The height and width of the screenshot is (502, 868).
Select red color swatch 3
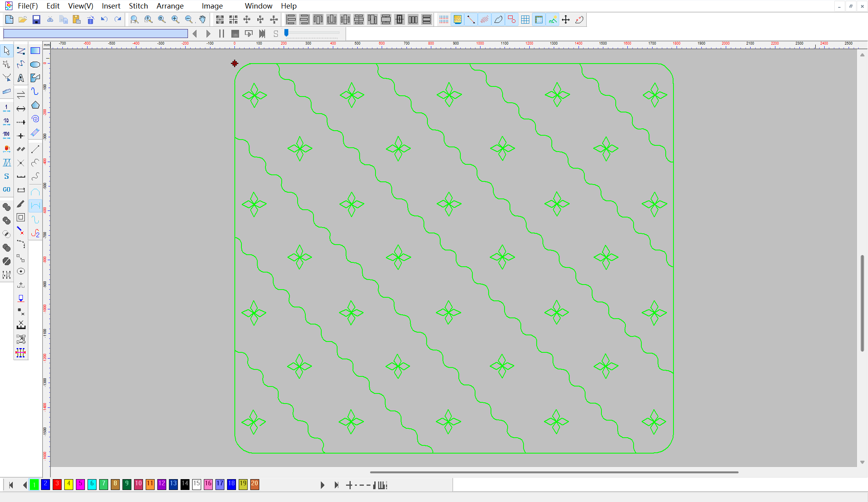(x=57, y=484)
